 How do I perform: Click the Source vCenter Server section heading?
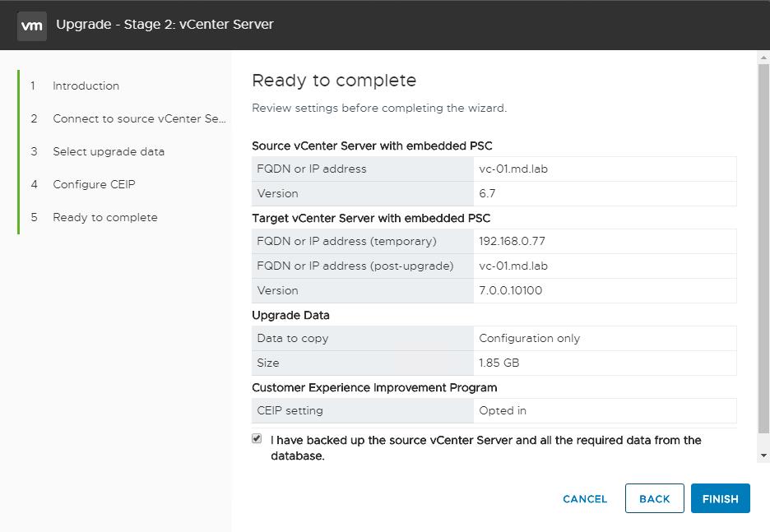[372, 146]
